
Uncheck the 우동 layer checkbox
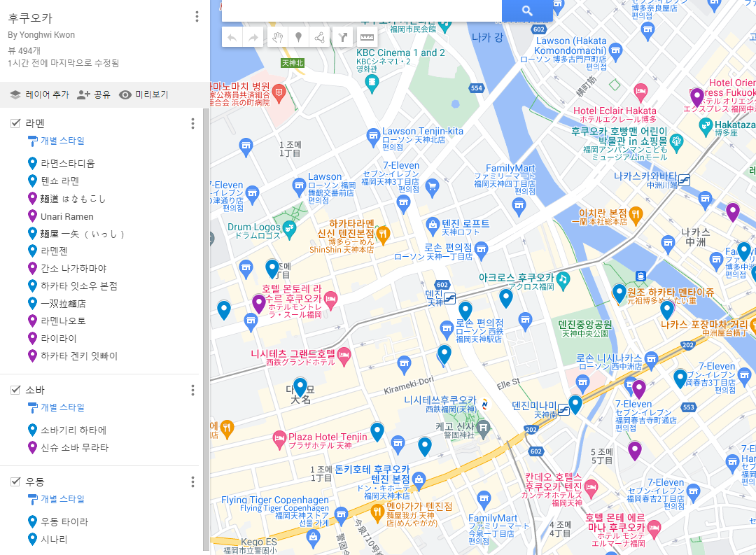point(15,482)
